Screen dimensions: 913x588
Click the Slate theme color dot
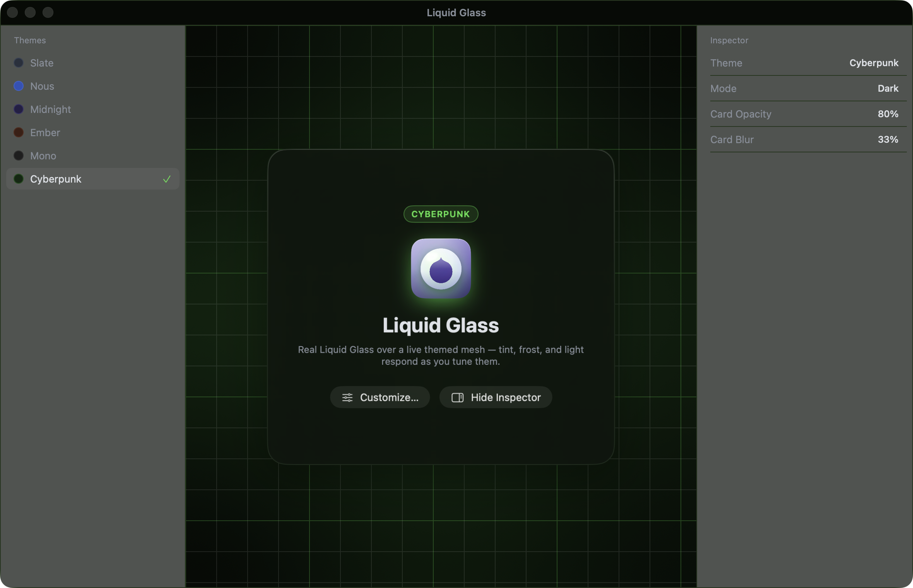(x=19, y=63)
